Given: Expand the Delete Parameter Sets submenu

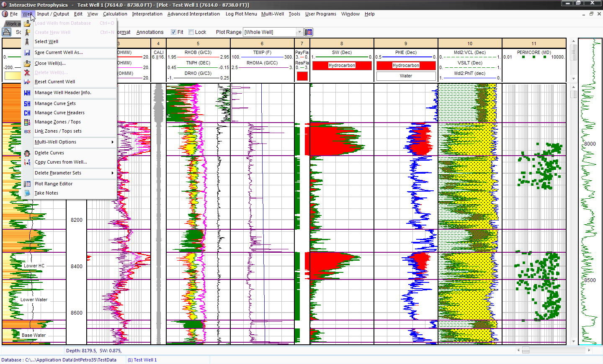Looking at the screenshot, I should click(x=69, y=173).
